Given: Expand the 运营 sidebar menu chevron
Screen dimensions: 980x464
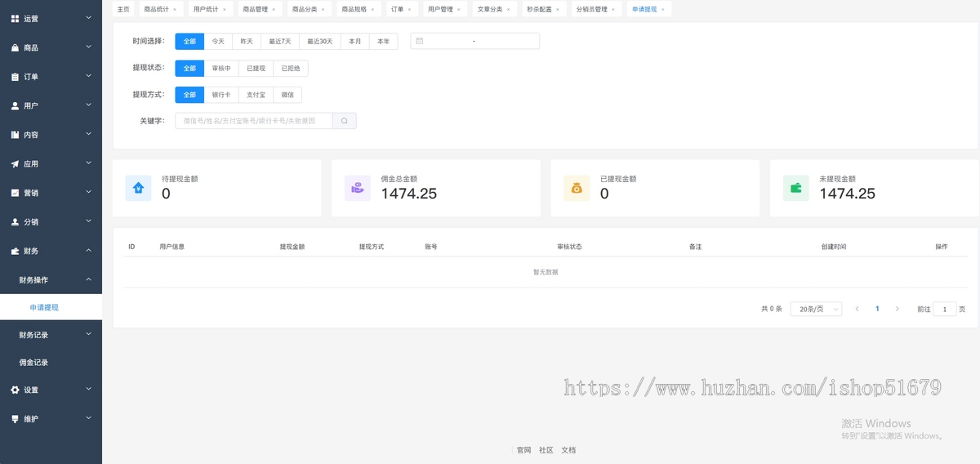Looking at the screenshot, I should point(88,17).
